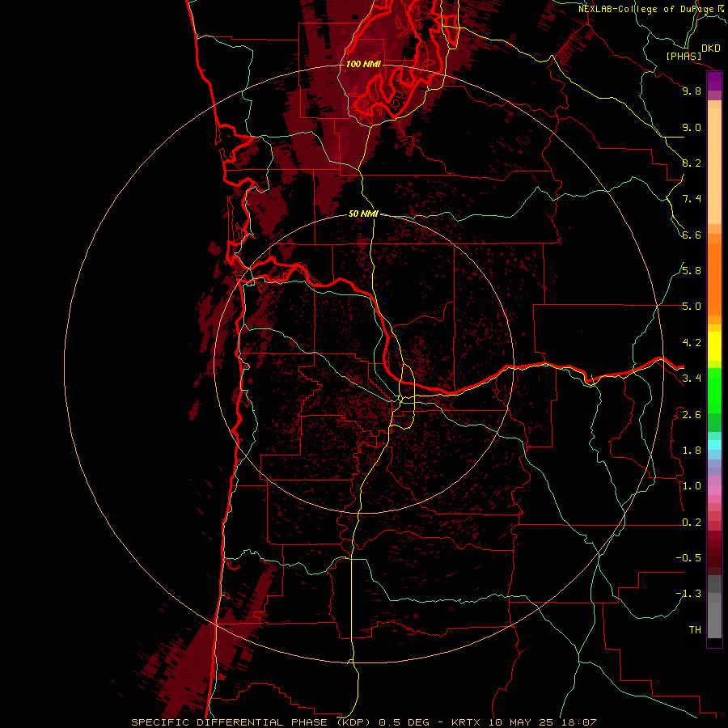Image resolution: width=728 pixels, height=728 pixels.
Task: Click the 5.8 scale value
Action: pyautogui.click(x=692, y=271)
